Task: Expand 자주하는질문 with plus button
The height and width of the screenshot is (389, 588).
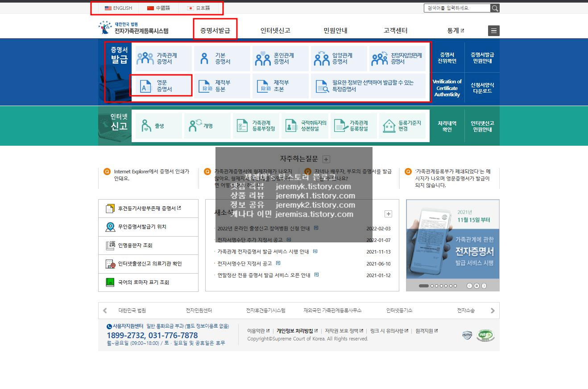Action: pos(326,159)
